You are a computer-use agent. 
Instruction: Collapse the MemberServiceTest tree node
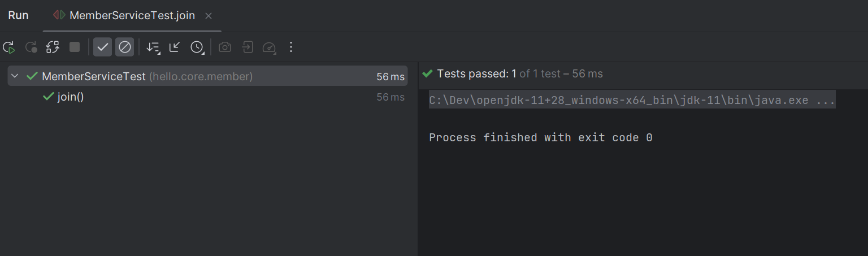click(x=15, y=76)
